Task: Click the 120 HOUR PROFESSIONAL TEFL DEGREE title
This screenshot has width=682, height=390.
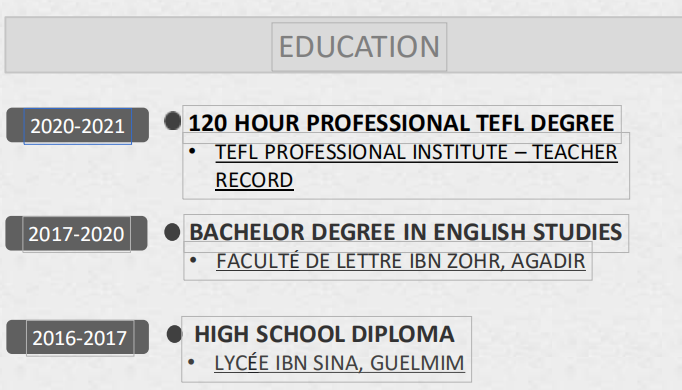Action: click(x=401, y=123)
